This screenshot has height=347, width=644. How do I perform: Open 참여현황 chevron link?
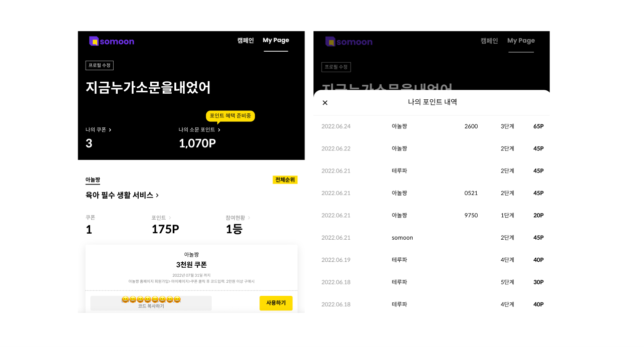point(249,218)
